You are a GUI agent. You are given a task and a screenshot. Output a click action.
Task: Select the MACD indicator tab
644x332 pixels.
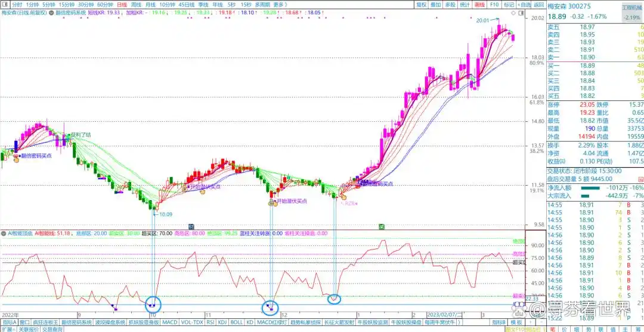pyautogui.click(x=169, y=322)
